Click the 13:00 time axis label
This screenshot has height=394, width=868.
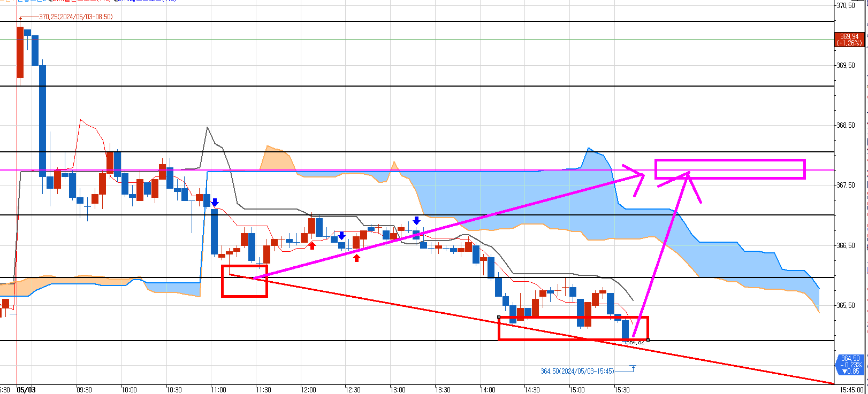pos(398,390)
